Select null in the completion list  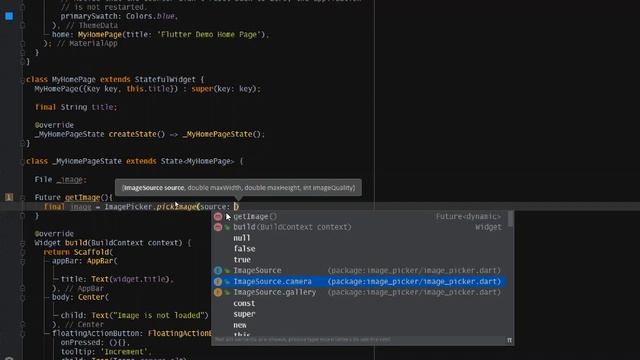[242, 238]
